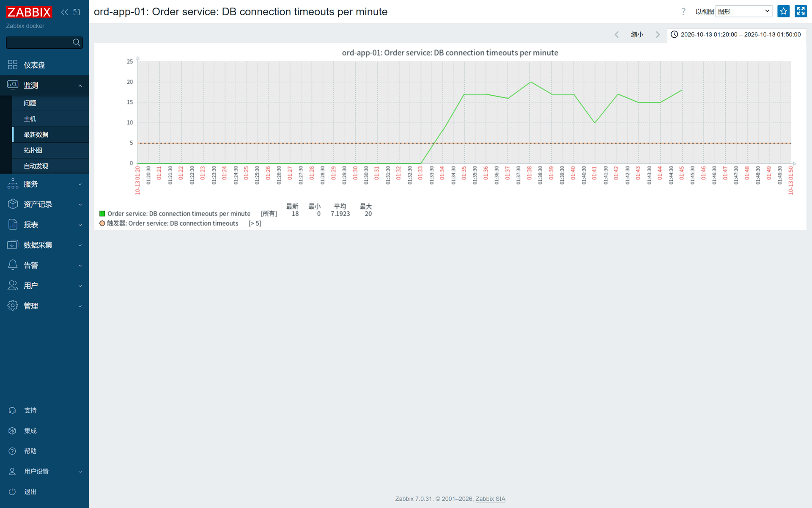The height and width of the screenshot is (508, 812).
Task: Click the '[> 5]' trigger threshold text
Action: click(255, 224)
